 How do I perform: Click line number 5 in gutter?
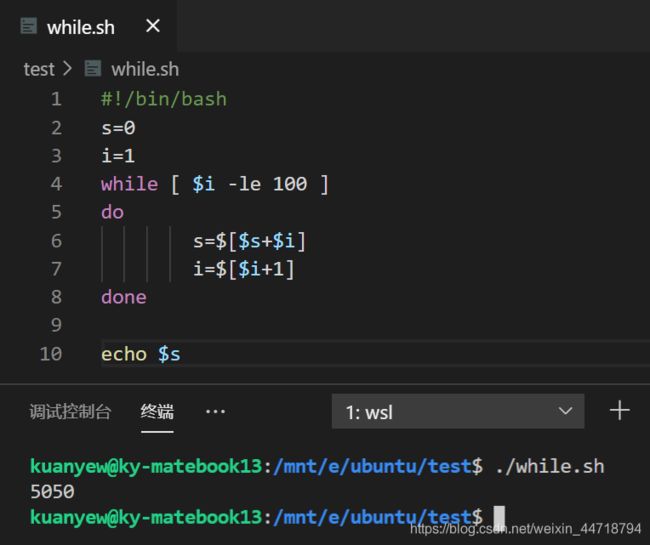pos(57,212)
